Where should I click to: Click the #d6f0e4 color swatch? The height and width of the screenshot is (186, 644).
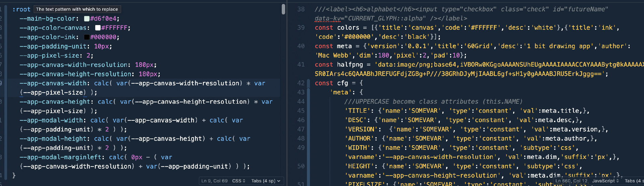click(87, 19)
